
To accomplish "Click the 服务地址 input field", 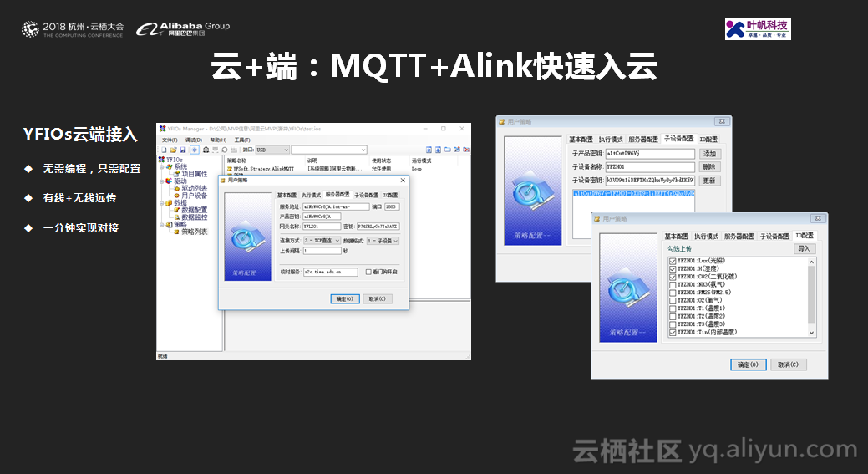I will 336,206.
